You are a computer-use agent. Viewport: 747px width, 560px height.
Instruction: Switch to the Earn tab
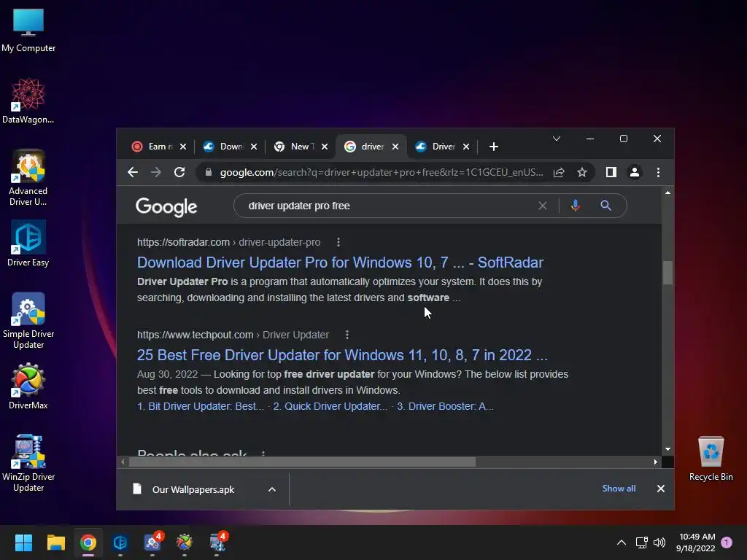[152, 147]
